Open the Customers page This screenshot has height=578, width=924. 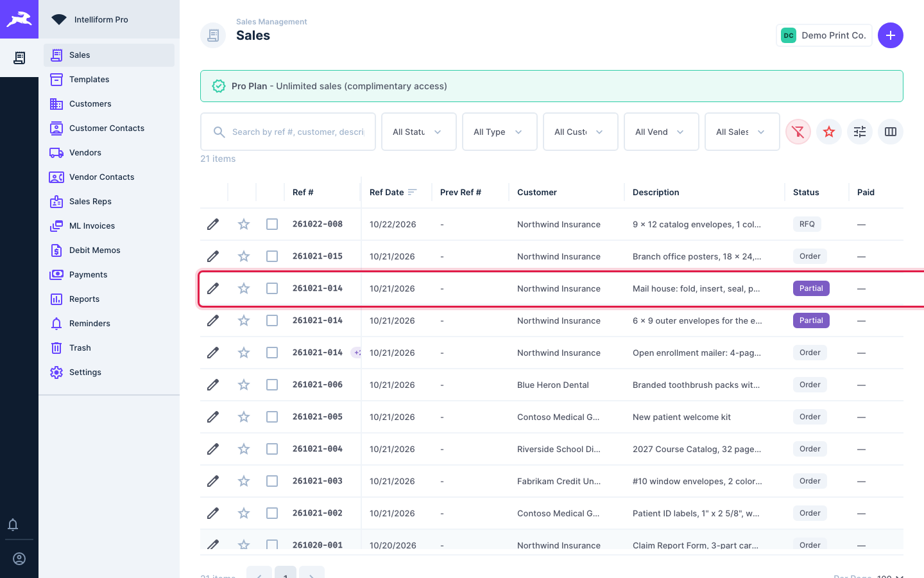(x=109, y=104)
